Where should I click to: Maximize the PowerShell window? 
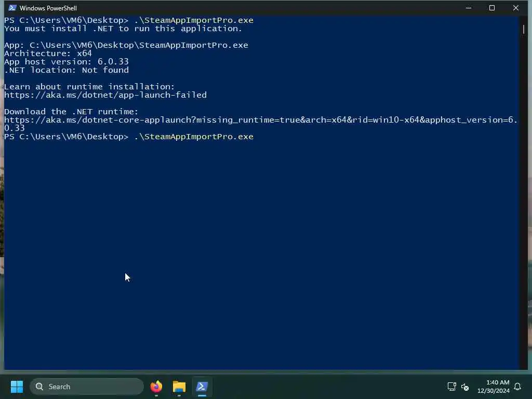(x=492, y=8)
